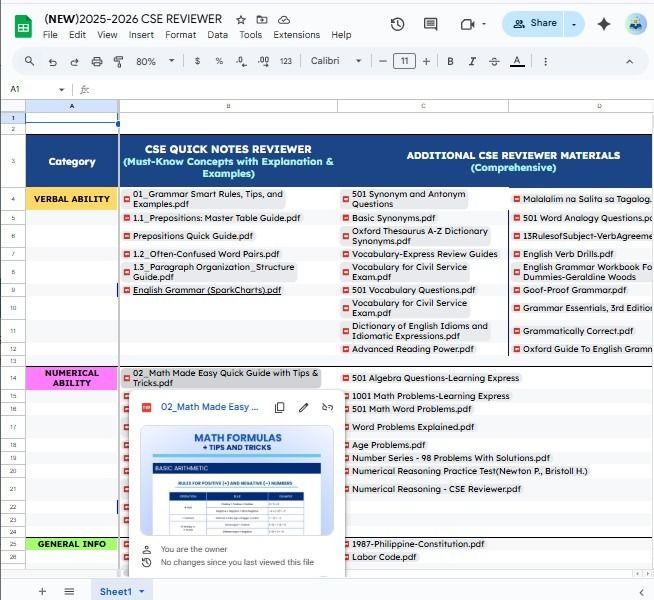Open the name box dropdown
The image size is (654, 600).
click(x=62, y=89)
